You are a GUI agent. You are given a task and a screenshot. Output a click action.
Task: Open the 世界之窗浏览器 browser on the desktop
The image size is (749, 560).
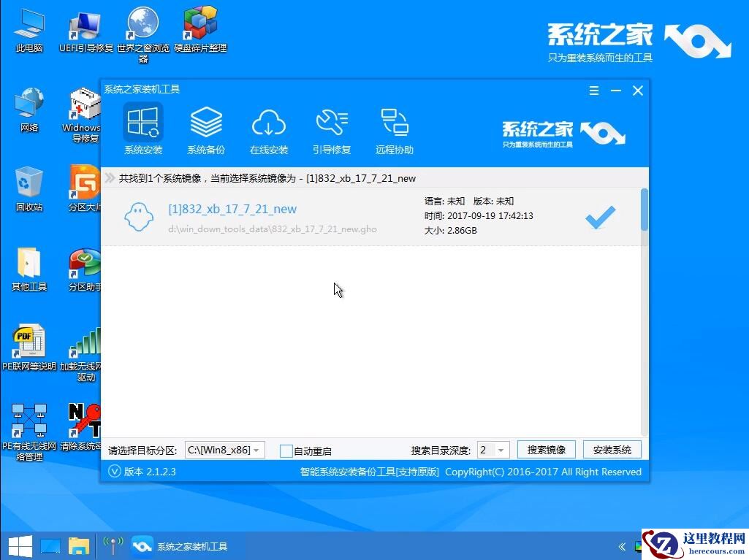click(142, 22)
